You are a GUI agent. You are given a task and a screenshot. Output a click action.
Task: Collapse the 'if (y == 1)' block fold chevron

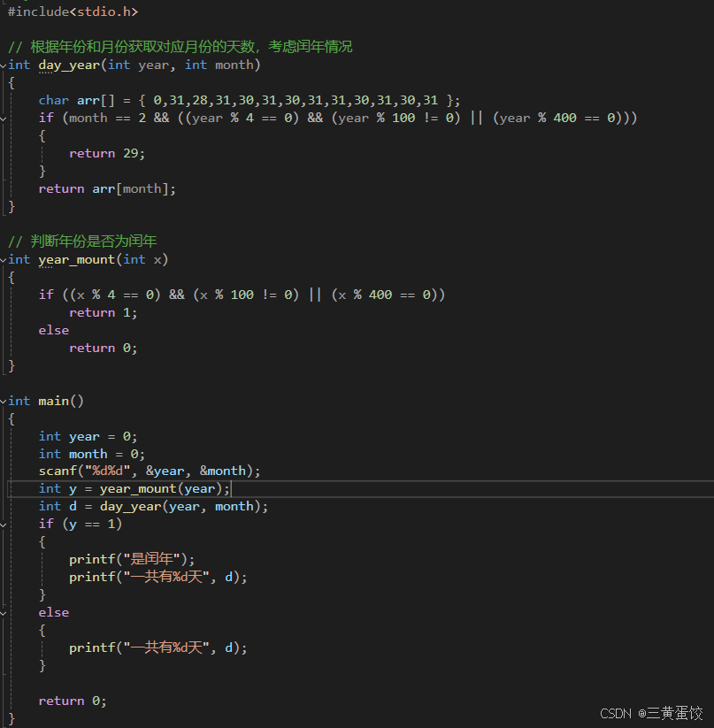[x=4, y=525]
